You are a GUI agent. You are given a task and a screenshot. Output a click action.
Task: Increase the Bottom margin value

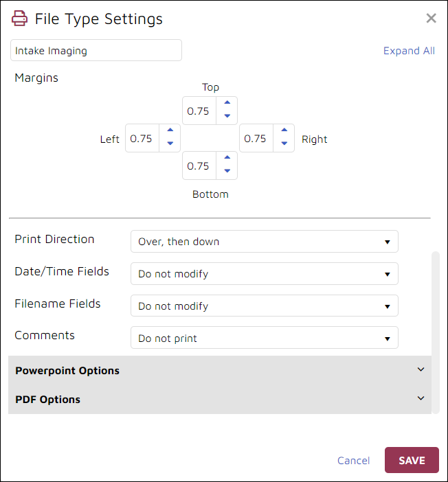[227, 157]
